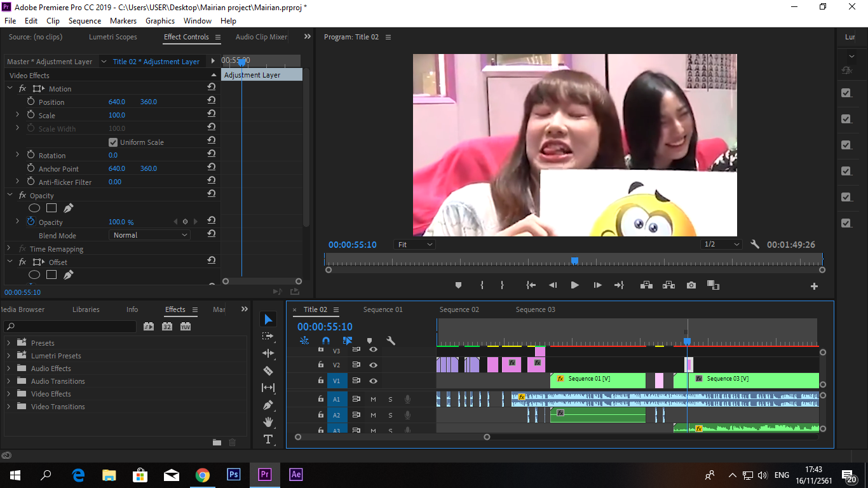Select the Type tool
The image size is (868, 488).
point(268,439)
